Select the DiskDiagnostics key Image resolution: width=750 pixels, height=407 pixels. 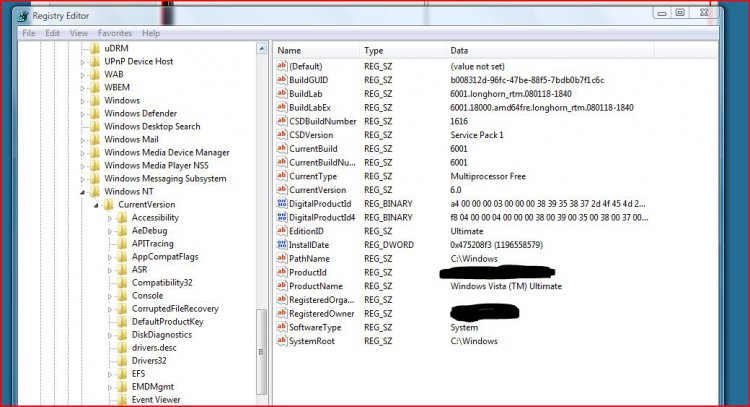click(162, 334)
